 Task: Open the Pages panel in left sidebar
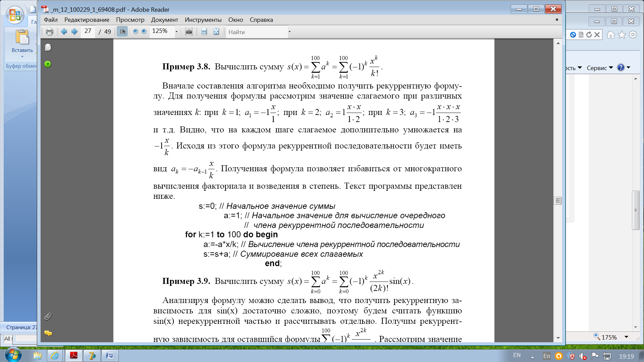(x=48, y=47)
